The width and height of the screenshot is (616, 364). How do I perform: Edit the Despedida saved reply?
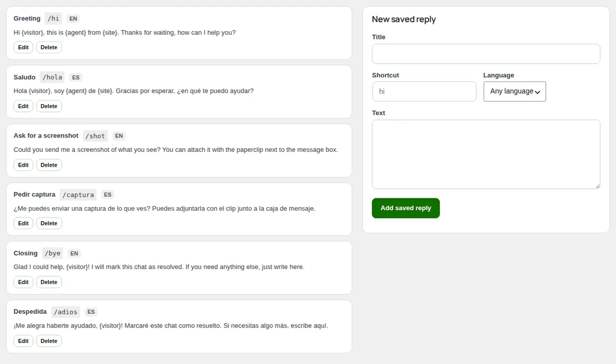tap(23, 341)
